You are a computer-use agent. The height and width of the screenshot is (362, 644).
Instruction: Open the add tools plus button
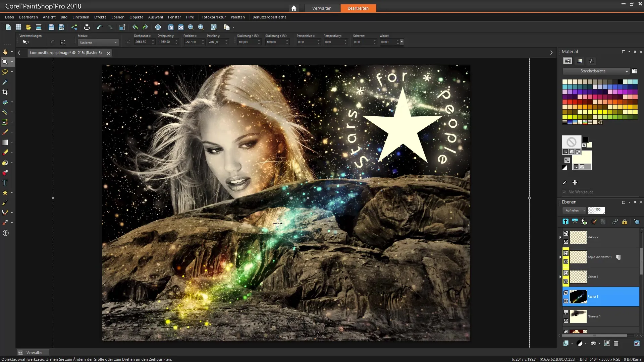coord(6,233)
